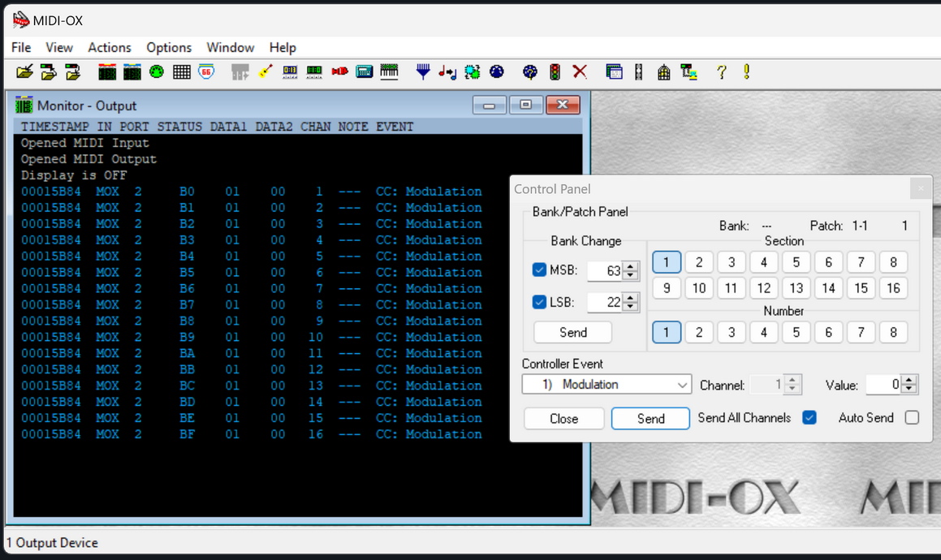Click the red pipe fitting toolbar icon
Image resolution: width=941 pixels, height=560 pixels.
[x=339, y=72]
